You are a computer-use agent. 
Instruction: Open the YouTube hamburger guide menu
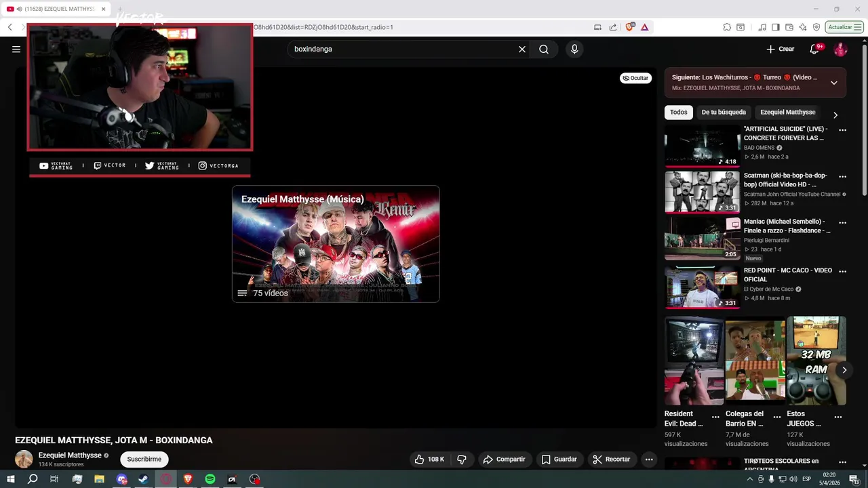tap(16, 49)
